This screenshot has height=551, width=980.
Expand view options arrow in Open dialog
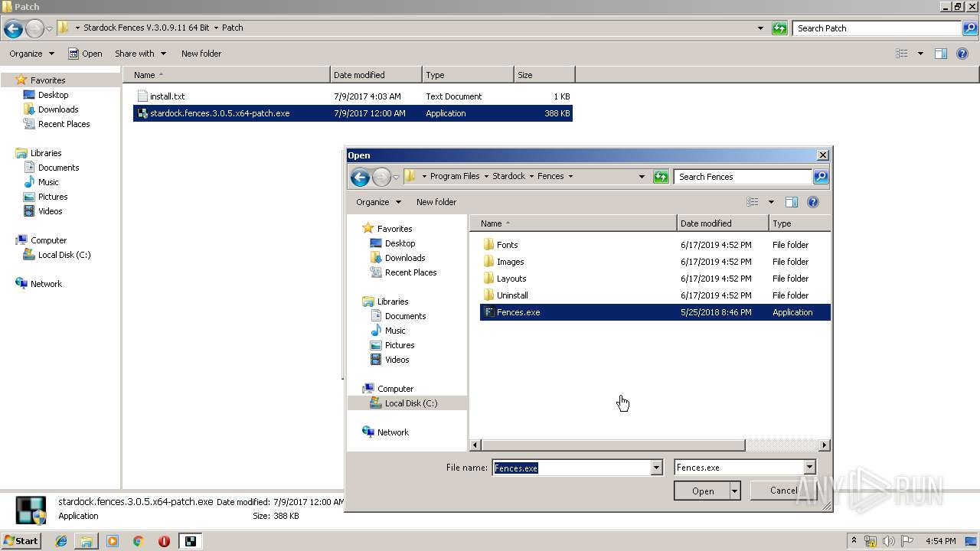tap(771, 202)
